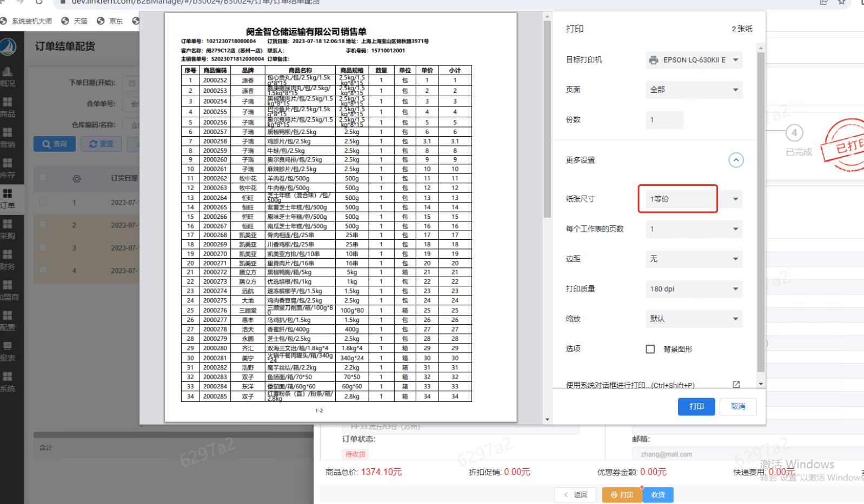864x504 pixels.
Task: Open the 缩放 scale dropdown
Action: coord(694,319)
